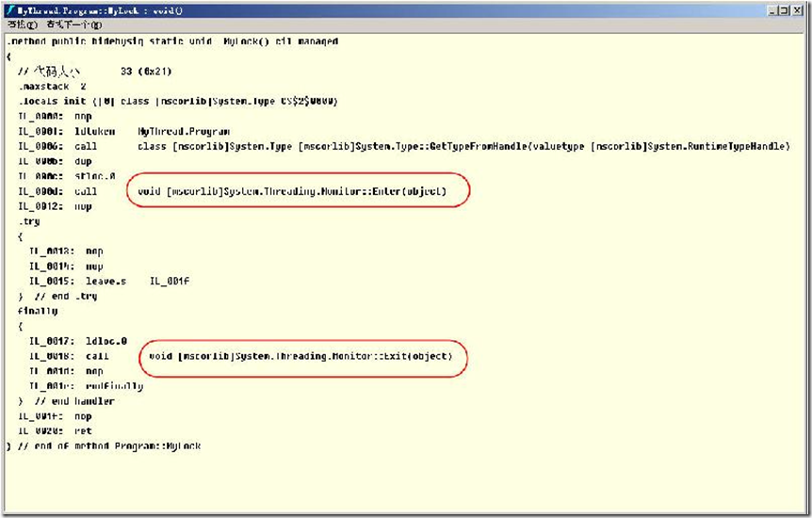Click the 'IL_001f: nop' instruction
This screenshot has width=812, height=518.
point(55,416)
